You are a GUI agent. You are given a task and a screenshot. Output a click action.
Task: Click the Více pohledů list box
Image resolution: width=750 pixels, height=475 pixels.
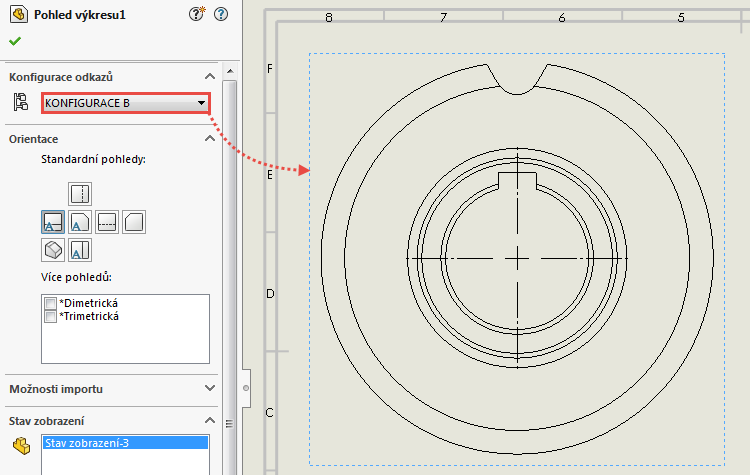click(125, 329)
